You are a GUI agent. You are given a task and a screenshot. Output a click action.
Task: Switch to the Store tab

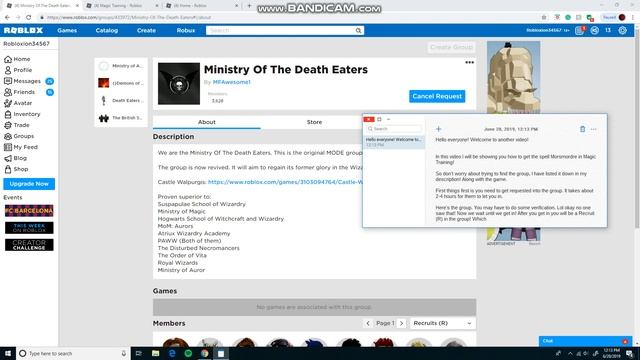point(314,122)
